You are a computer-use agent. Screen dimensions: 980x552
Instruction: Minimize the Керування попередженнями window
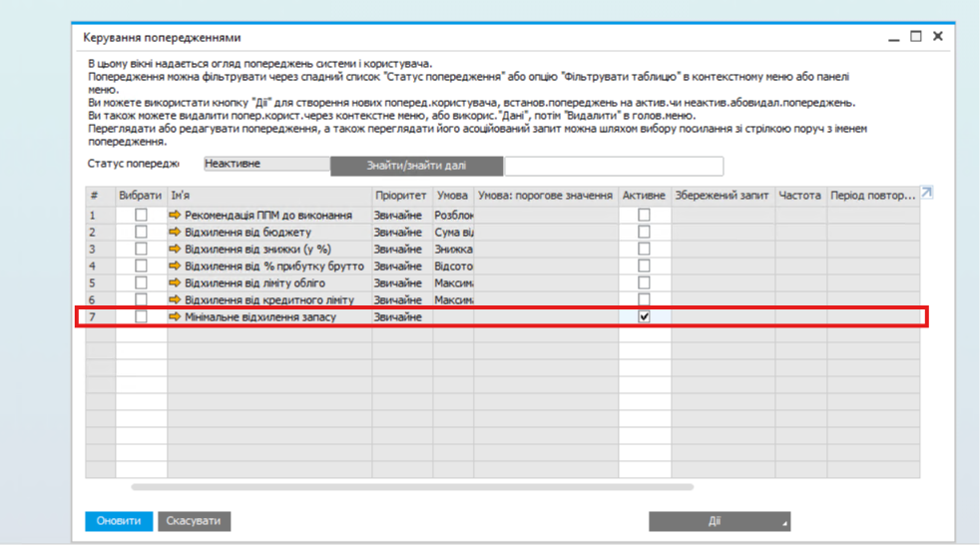click(x=894, y=38)
